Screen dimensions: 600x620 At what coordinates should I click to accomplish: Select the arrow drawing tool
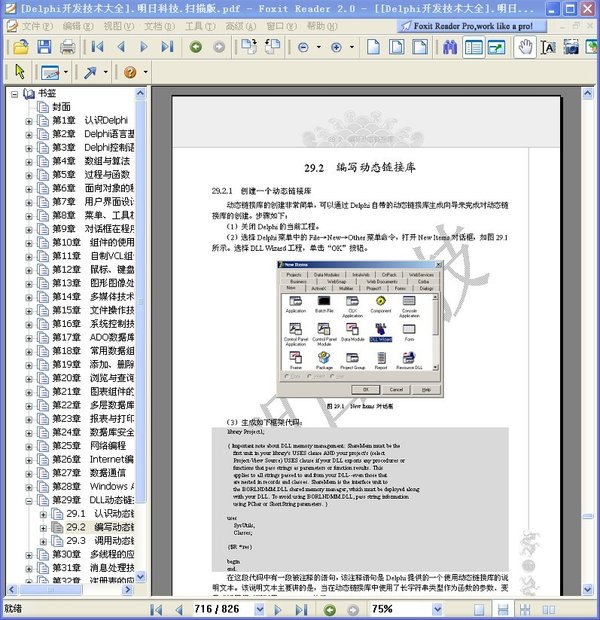click(x=91, y=72)
